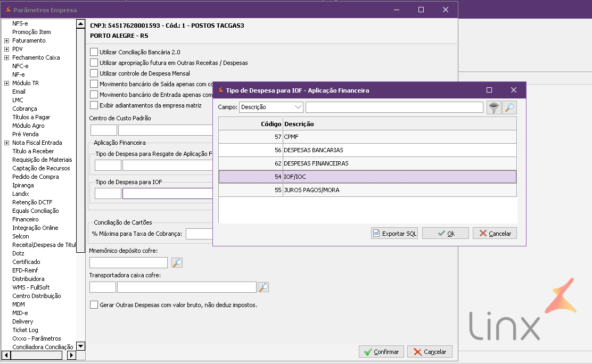Click the Exportar SQL document icon

tap(376, 233)
